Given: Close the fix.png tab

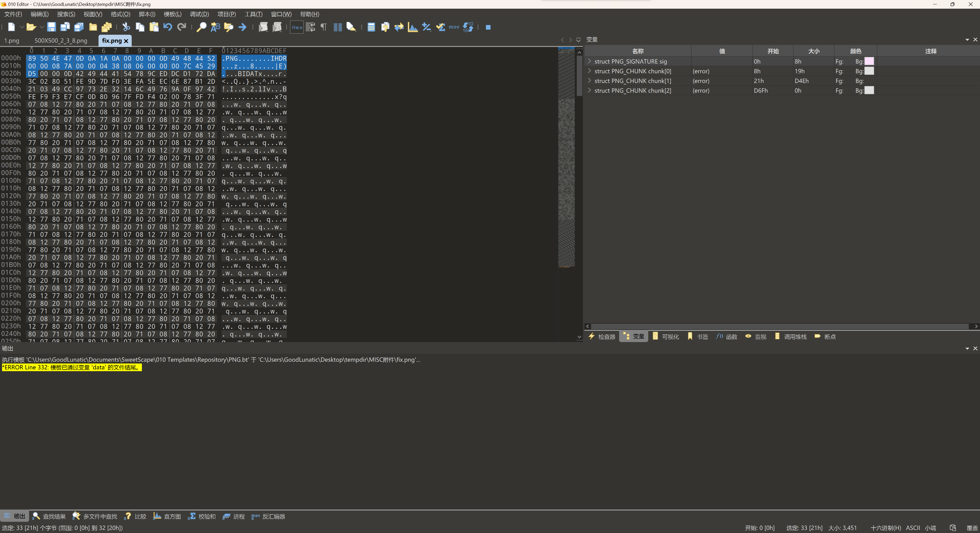Looking at the screenshot, I should point(126,41).
